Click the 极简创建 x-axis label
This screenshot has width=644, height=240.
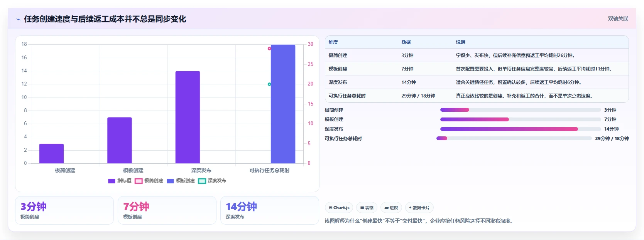click(65, 170)
